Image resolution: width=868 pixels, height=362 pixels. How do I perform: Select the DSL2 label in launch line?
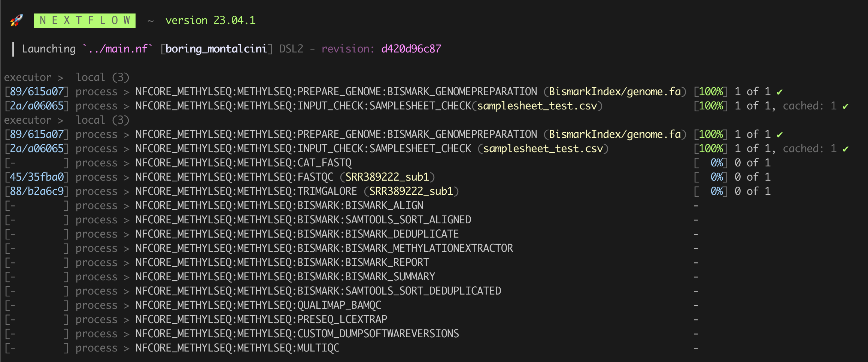pos(291,48)
